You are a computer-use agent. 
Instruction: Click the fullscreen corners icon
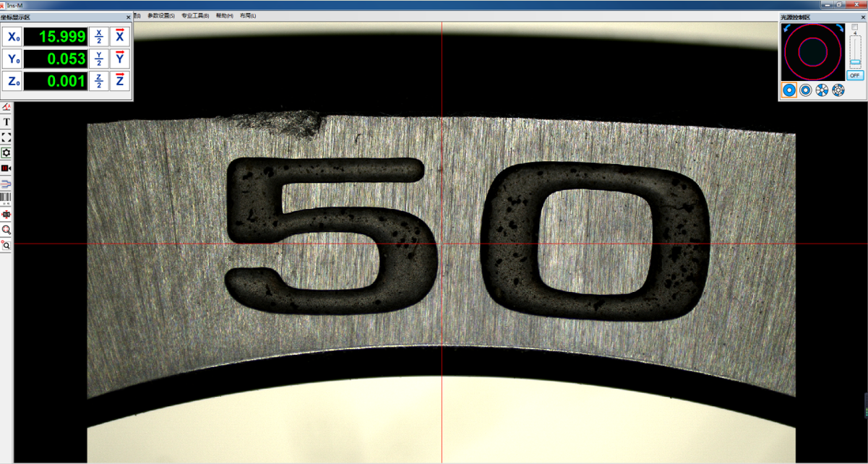7,137
